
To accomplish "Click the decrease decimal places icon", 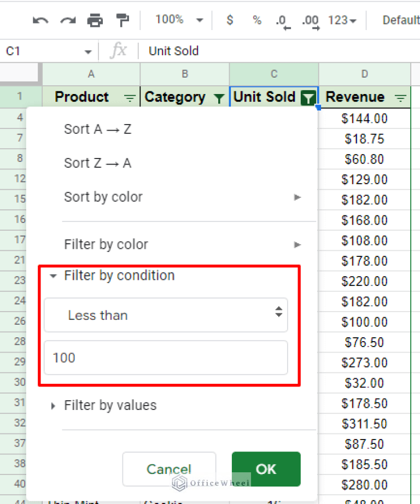I will tap(282, 20).
